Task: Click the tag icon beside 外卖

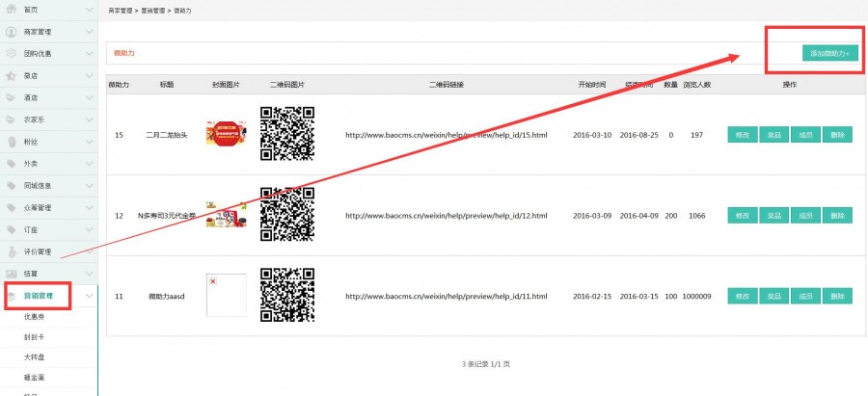Action: coord(11,164)
